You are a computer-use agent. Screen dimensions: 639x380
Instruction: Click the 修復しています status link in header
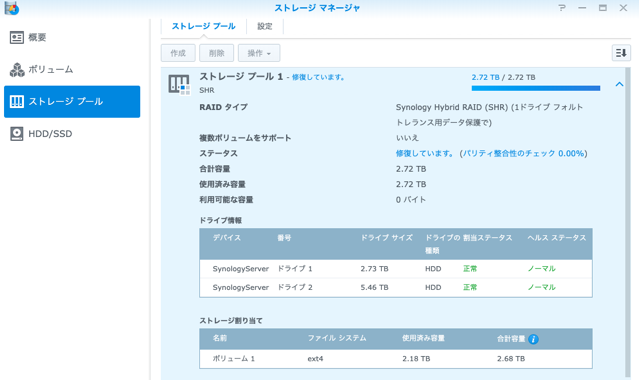(x=318, y=77)
